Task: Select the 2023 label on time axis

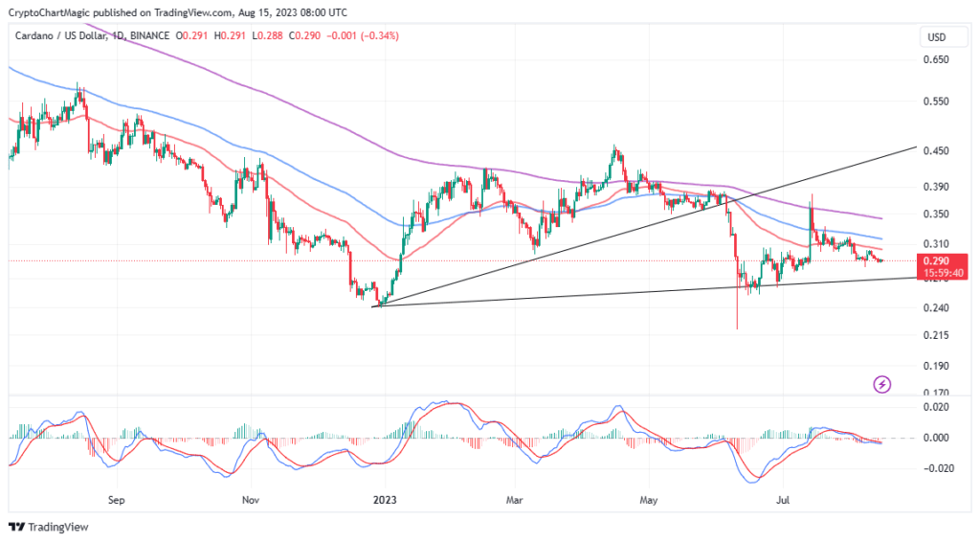Action: click(x=386, y=499)
